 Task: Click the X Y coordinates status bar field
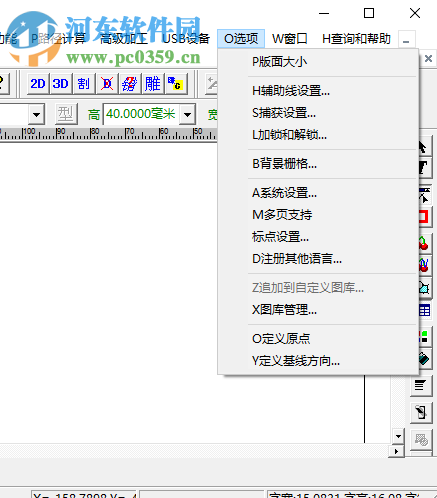point(84,494)
